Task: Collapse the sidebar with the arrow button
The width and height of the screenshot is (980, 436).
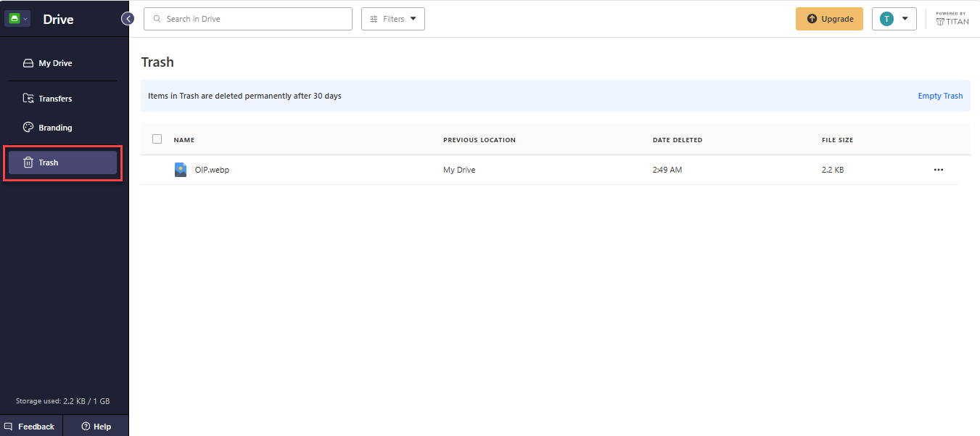Action: point(128,19)
